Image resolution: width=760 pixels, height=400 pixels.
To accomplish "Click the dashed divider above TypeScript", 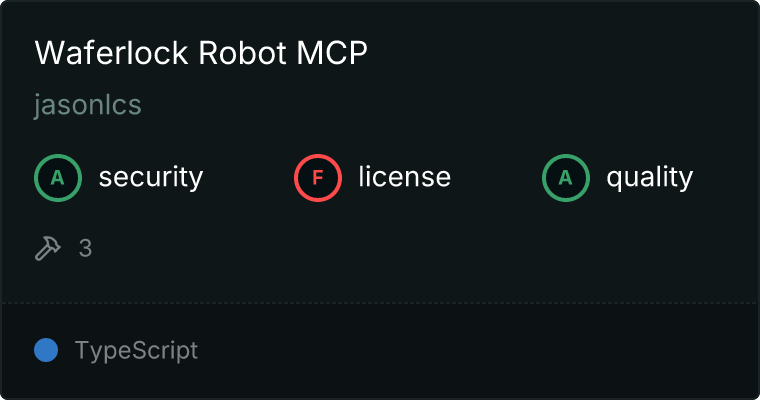I will point(380,303).
